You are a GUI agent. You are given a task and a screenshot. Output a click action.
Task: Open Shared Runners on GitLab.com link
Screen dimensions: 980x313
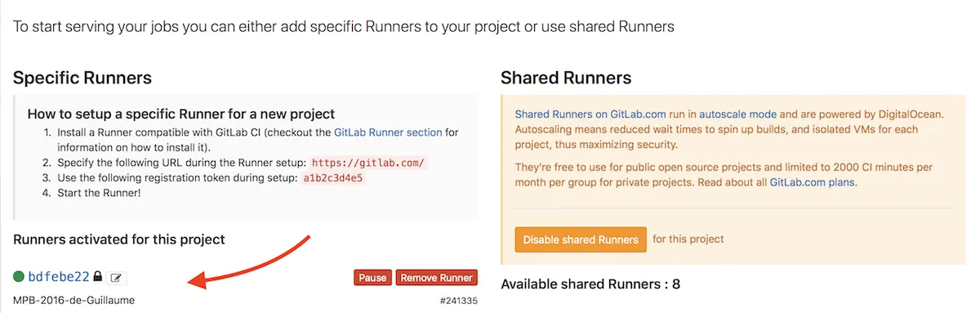[590, 114]
